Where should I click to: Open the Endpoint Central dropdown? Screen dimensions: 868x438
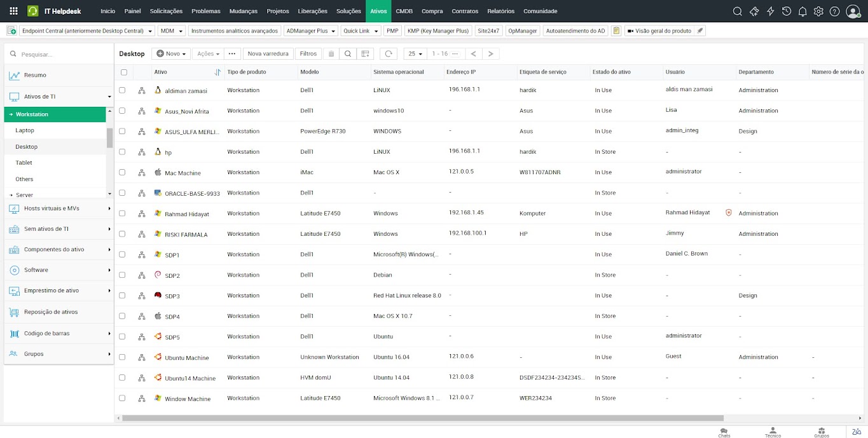click(x=87, y=31)
